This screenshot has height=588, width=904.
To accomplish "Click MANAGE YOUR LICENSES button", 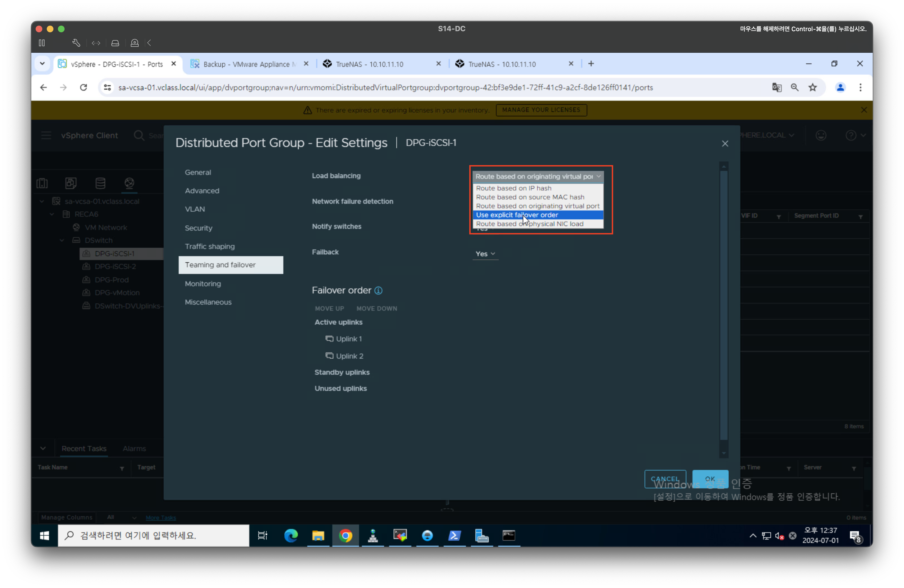I will (x=541, y=110).
